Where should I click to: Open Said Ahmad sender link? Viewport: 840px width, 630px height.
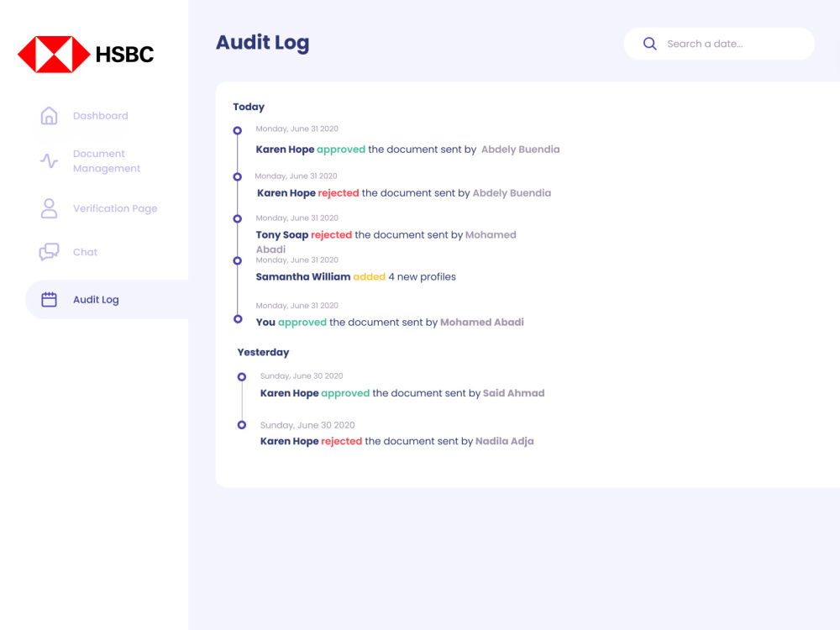tap(514, 393)
